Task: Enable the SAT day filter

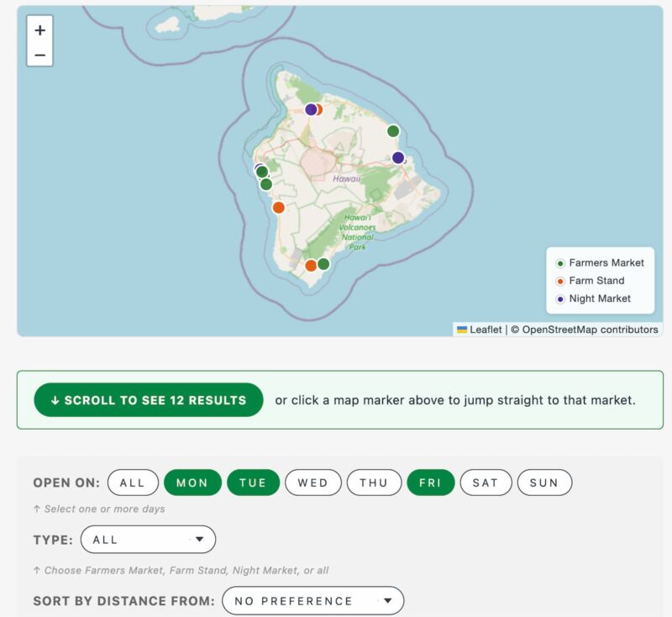Action: [486, 483]
